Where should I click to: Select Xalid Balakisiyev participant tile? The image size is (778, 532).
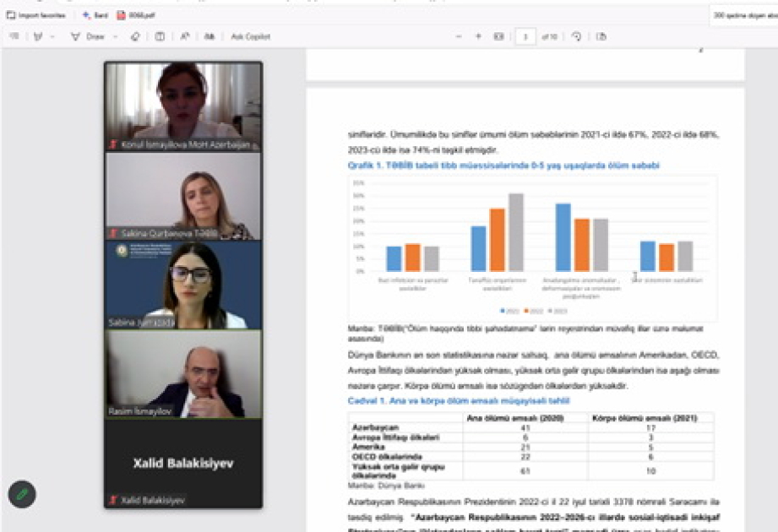point(183,464)
